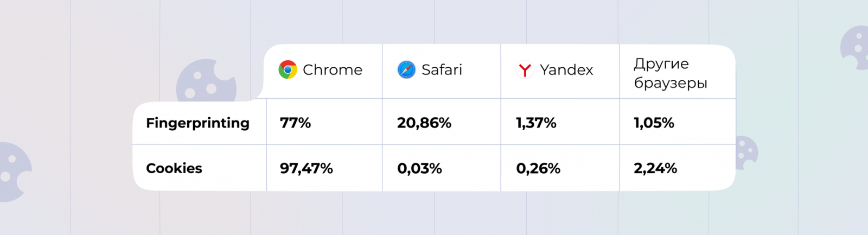This screenshot has height=235, width=868.
Task: Click the partial cookie icon at left edge
Action: 14,172
